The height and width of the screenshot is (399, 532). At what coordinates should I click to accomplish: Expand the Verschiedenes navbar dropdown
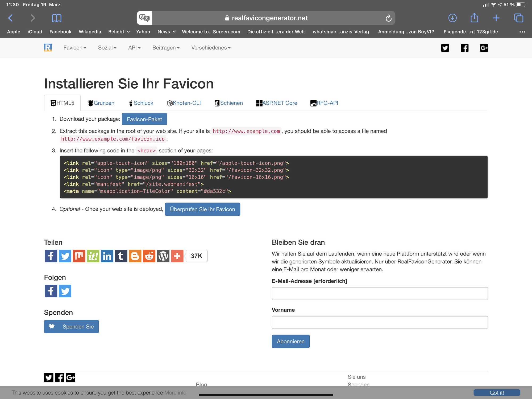pyautogui.click(x=211, y=48)
